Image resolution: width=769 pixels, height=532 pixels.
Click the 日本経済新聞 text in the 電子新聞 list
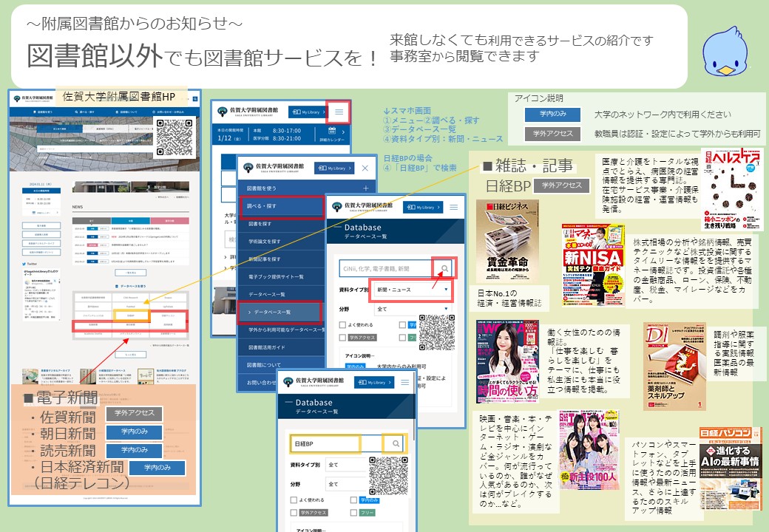point(82,467)
